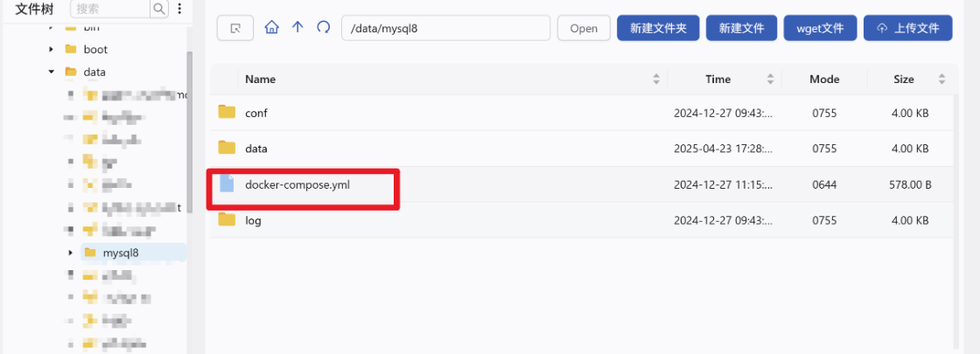
Task: Go up one directory with arrow icon
Action: [x=297, y=28]
